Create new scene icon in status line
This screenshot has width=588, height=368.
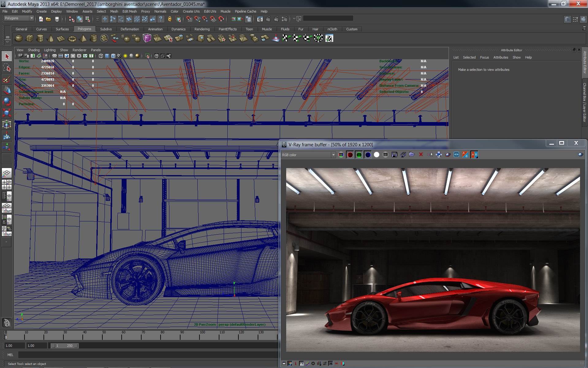[41, 19]
